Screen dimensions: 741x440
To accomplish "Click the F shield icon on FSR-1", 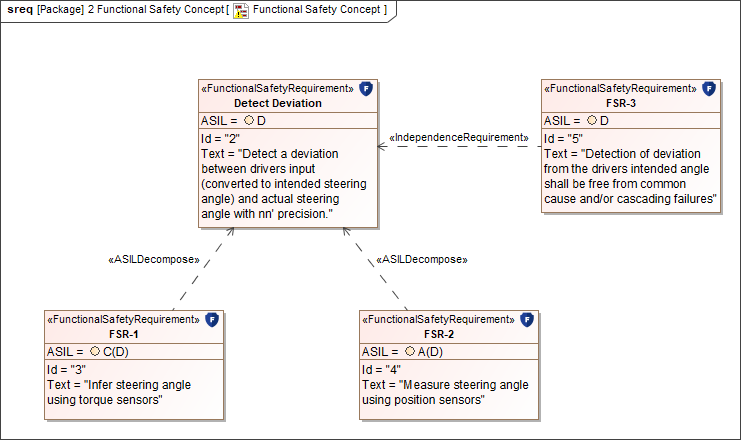I will tap(212, 321).
